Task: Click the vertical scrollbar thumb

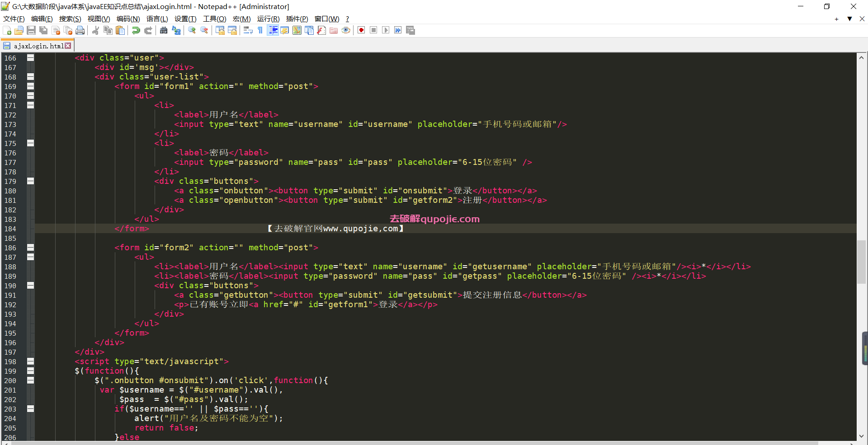Action: [862, 262]
